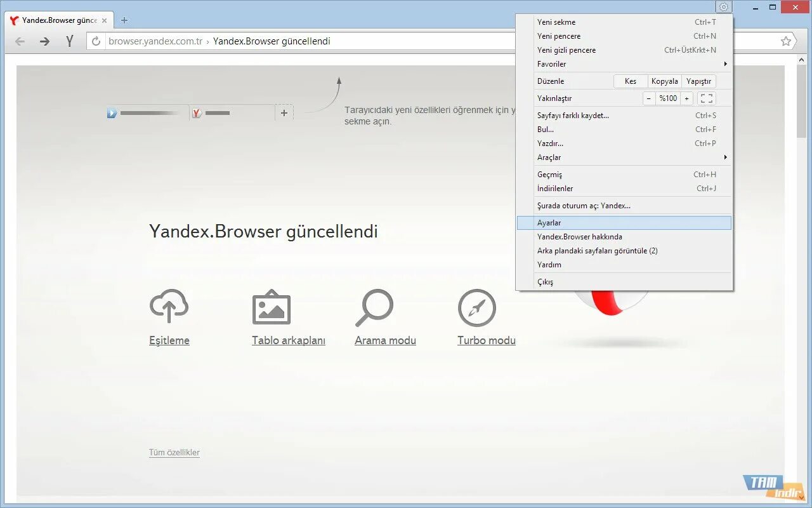Click the Eşitleme cloud upload icon
This screenshot has height=508, width=812.
(169, 306)
